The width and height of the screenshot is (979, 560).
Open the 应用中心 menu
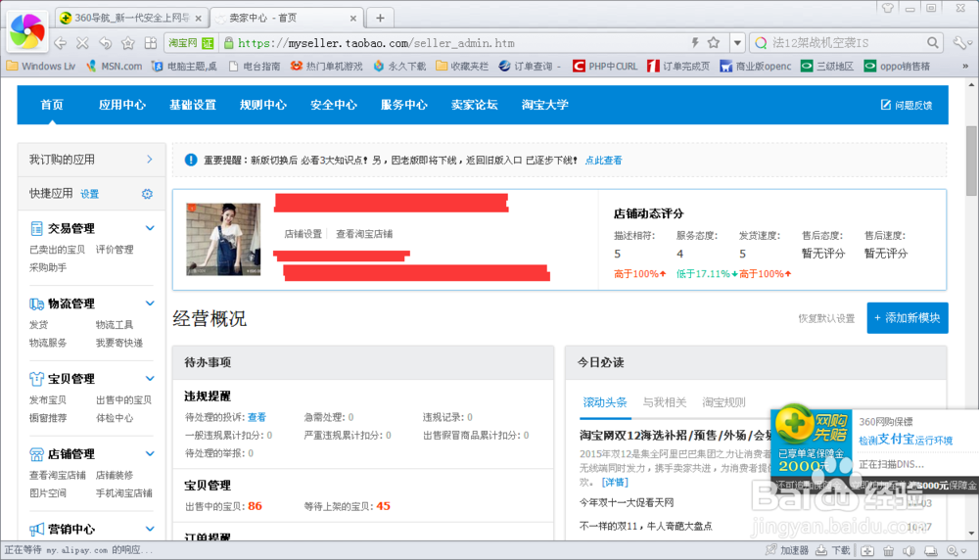tap(122, 105)
